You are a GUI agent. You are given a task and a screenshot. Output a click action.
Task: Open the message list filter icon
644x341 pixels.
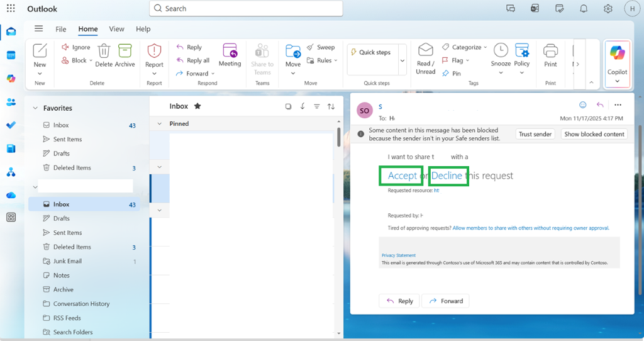(317, 106)
